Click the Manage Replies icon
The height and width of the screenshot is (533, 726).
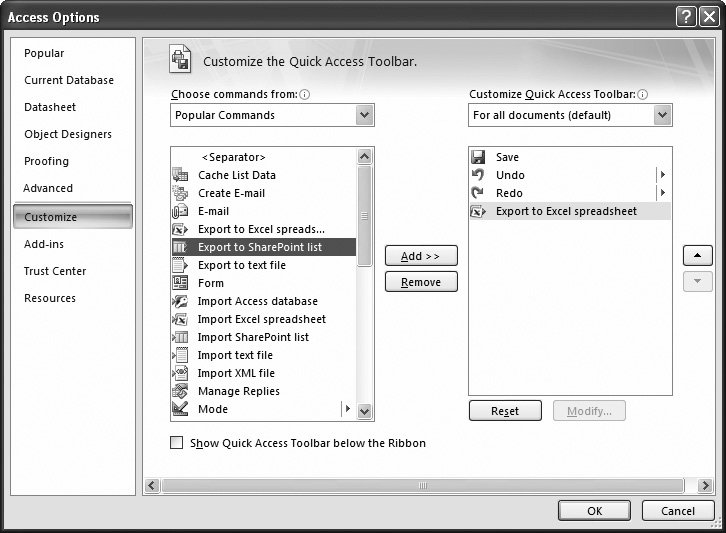(x=180, y=391)
